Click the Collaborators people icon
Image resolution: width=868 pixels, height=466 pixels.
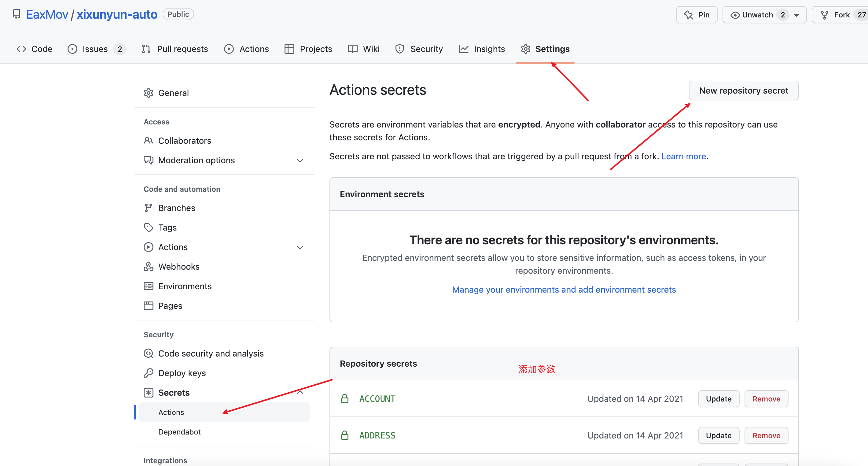tap(148, 141)
